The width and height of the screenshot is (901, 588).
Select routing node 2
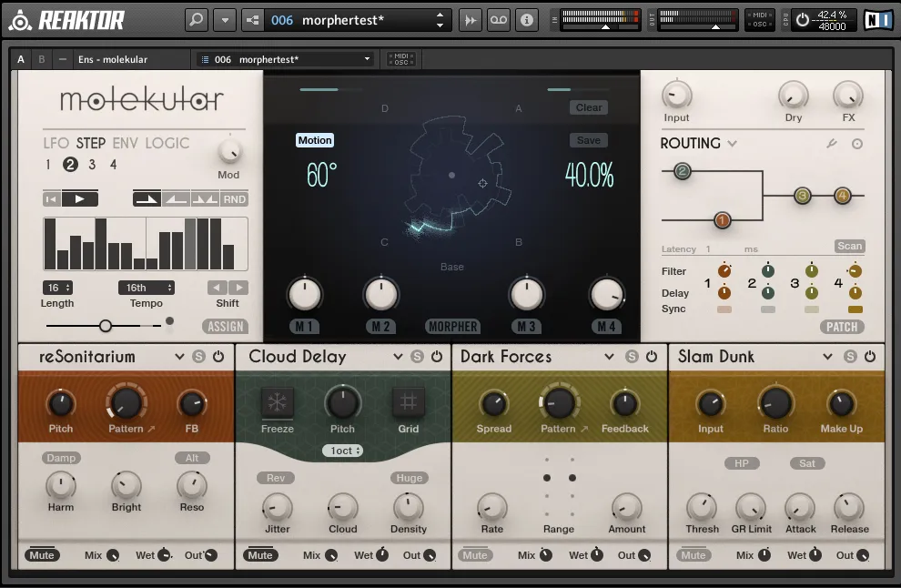[682, 171]
